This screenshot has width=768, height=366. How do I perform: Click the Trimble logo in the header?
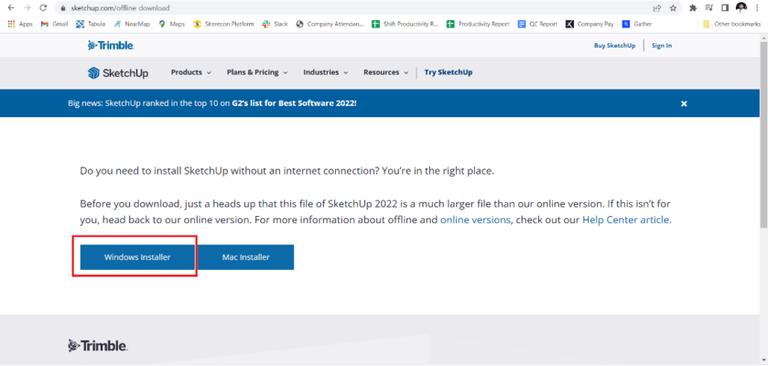[111, 46]
